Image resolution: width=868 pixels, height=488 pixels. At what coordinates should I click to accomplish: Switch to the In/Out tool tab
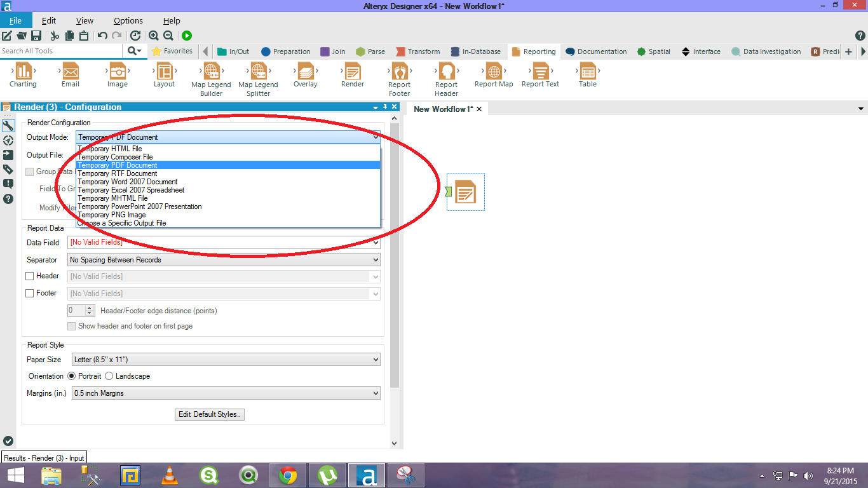(x=233, y=51)
